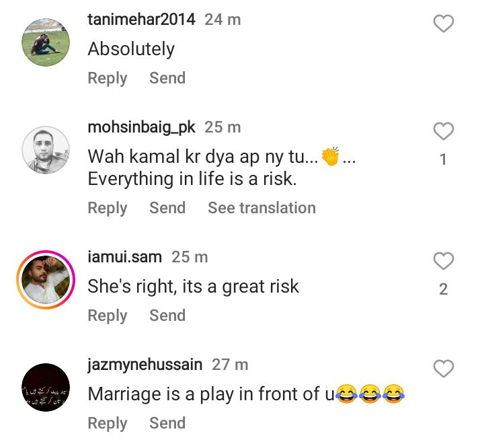
Task: Tap the heart on mohsinbaig_pk's comment
Action: pyautogui.click(x=443, y=131)
